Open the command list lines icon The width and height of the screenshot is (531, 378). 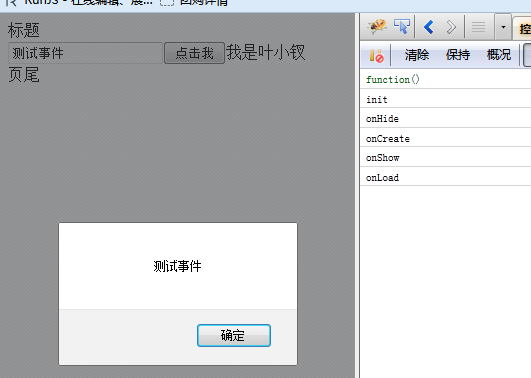pos(478,27)
